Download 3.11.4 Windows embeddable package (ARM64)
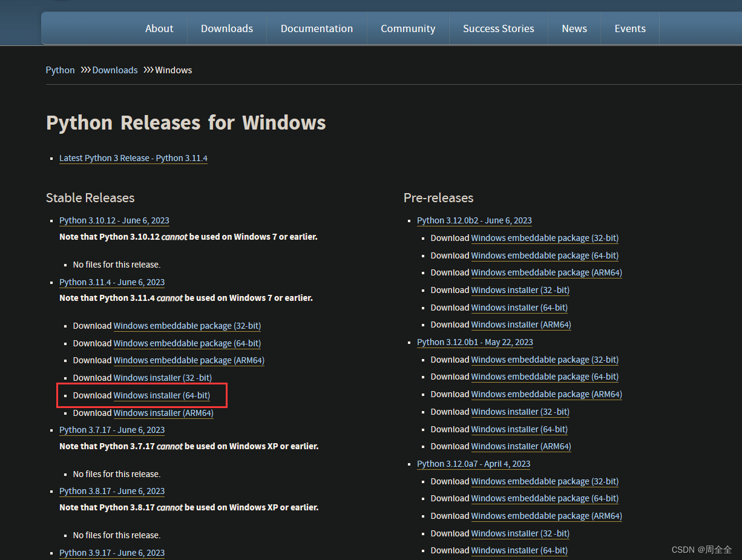The image size is (742, 560). point(189,360)
